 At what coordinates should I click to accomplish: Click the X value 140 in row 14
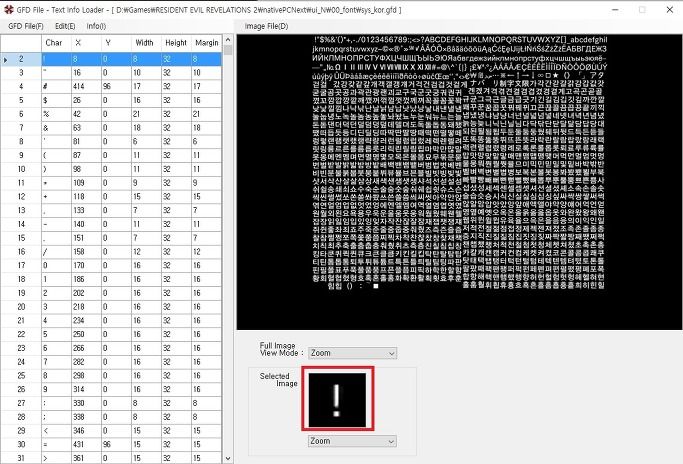(86, 224)
